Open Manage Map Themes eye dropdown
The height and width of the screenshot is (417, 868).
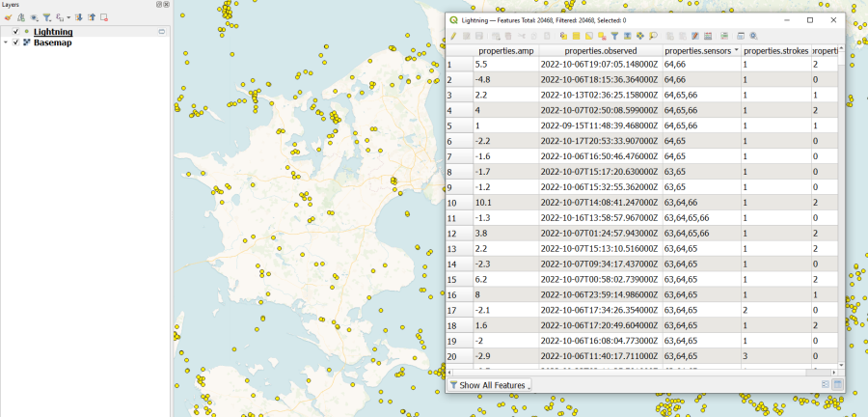[34, 17]
